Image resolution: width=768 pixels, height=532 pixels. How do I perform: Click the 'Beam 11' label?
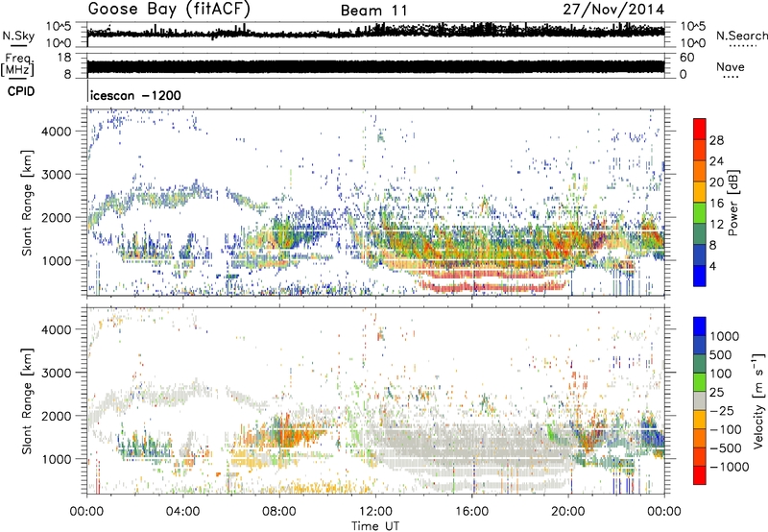click(x=373, y=11)
